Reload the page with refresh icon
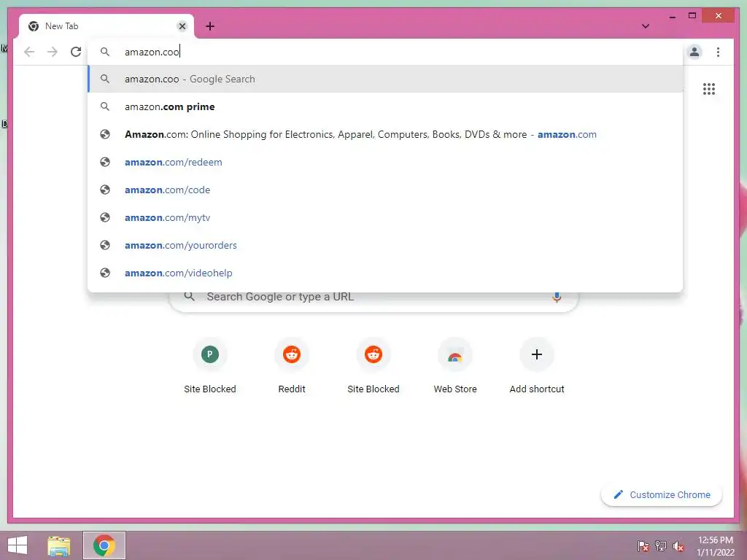This screenshot has height=560, width=747. [76, 52]
